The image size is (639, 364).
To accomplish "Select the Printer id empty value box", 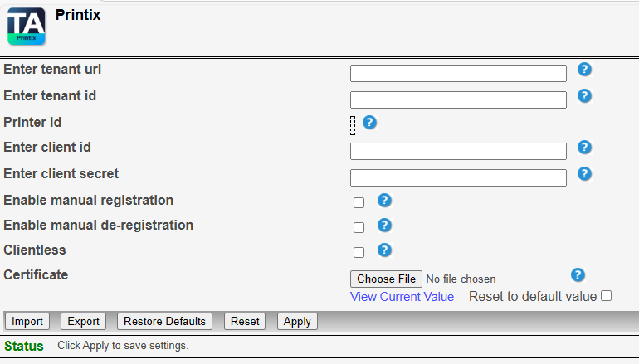I will 353,125.
